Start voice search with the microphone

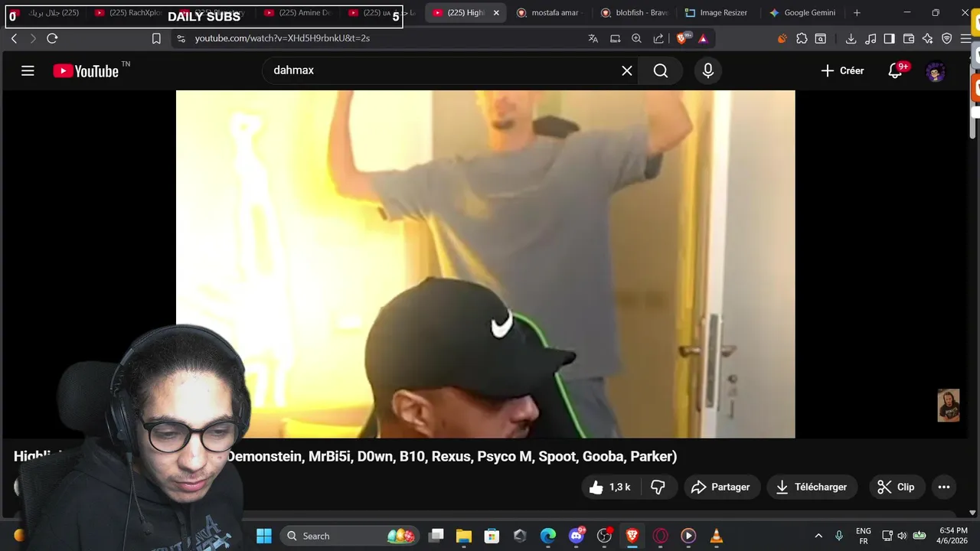click(708, 70)
